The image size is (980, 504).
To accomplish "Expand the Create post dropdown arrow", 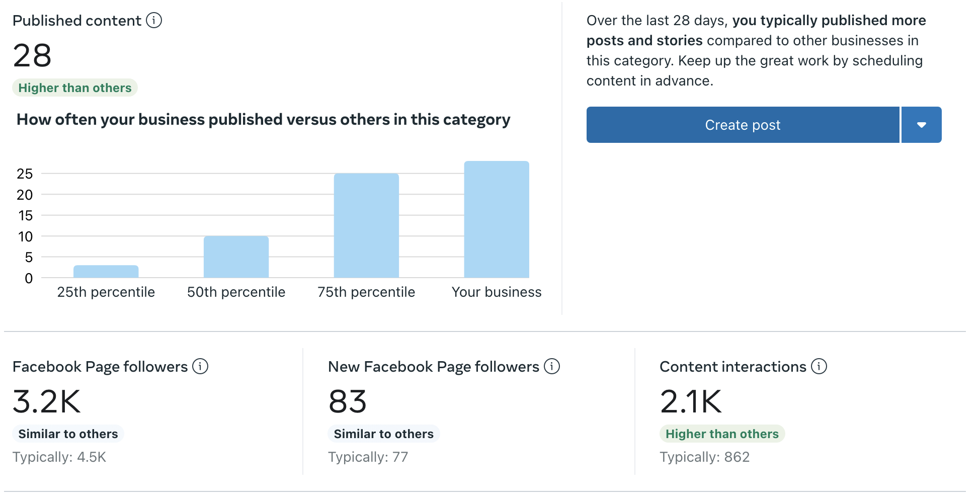I will point(922,125).
